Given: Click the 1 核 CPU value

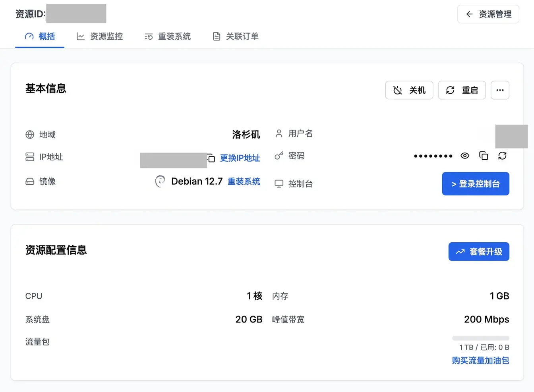Looking at the screenshot, I should tap(254, 296).
